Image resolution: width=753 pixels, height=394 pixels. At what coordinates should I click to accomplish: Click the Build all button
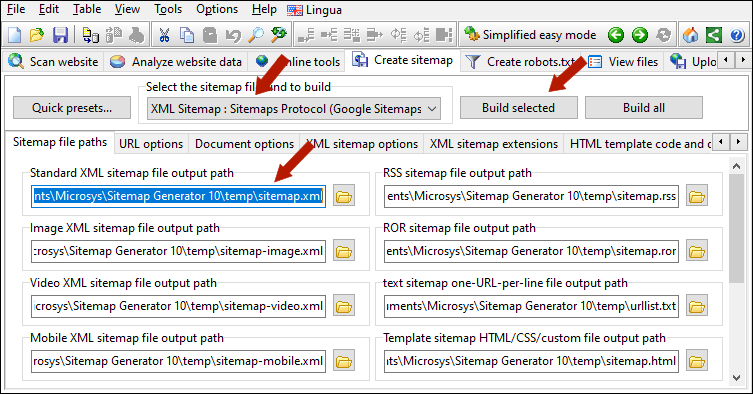pyautogui.click(x=644, y=108)
